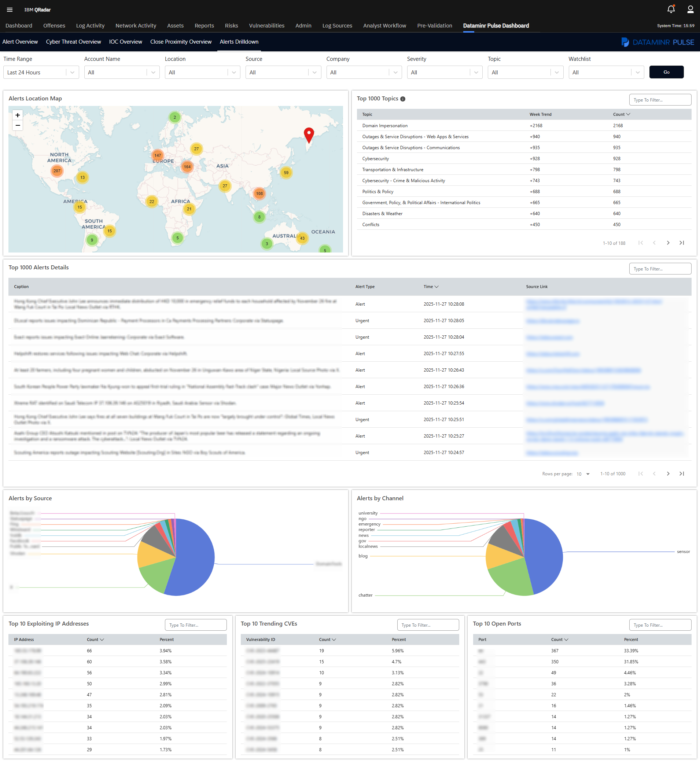Focus the Exploiting IP Addresses filter field

[195, 625]
